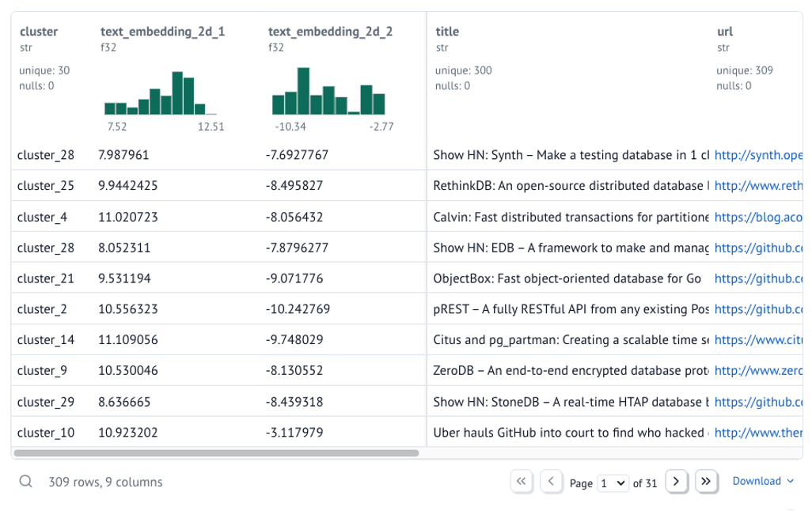Click the value -3.117979
812x511 pixels.
[294, 433]
